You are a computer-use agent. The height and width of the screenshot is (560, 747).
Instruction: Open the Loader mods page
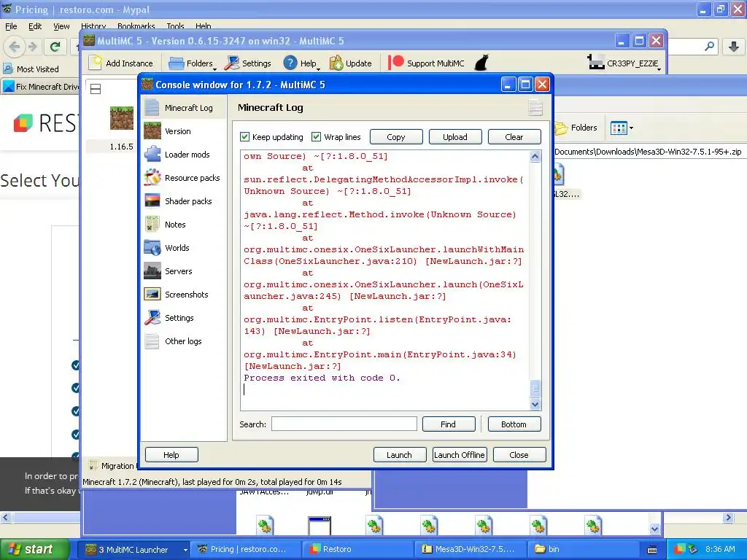pyautogui.click(x=183, y=155)
